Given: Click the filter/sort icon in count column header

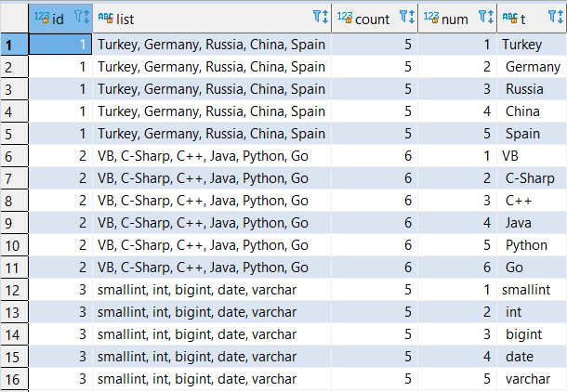Looking at the screenshot, I should point(407,17).
